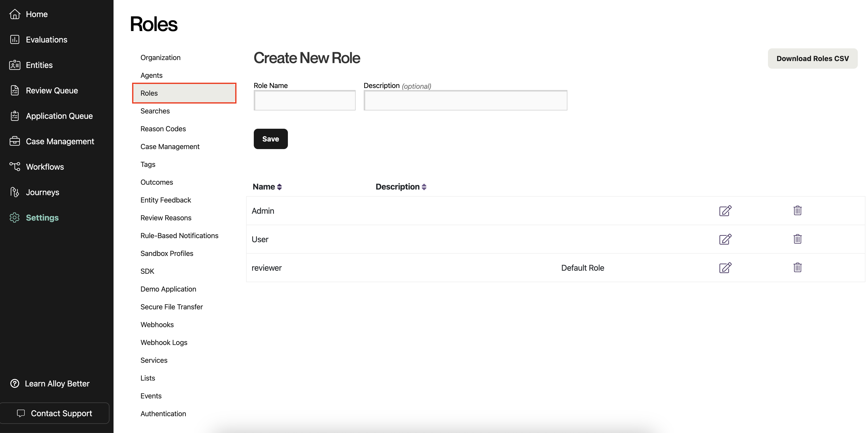Select Reason Codes in settings menu
868x433 pixels.
[x=163, y=129]
